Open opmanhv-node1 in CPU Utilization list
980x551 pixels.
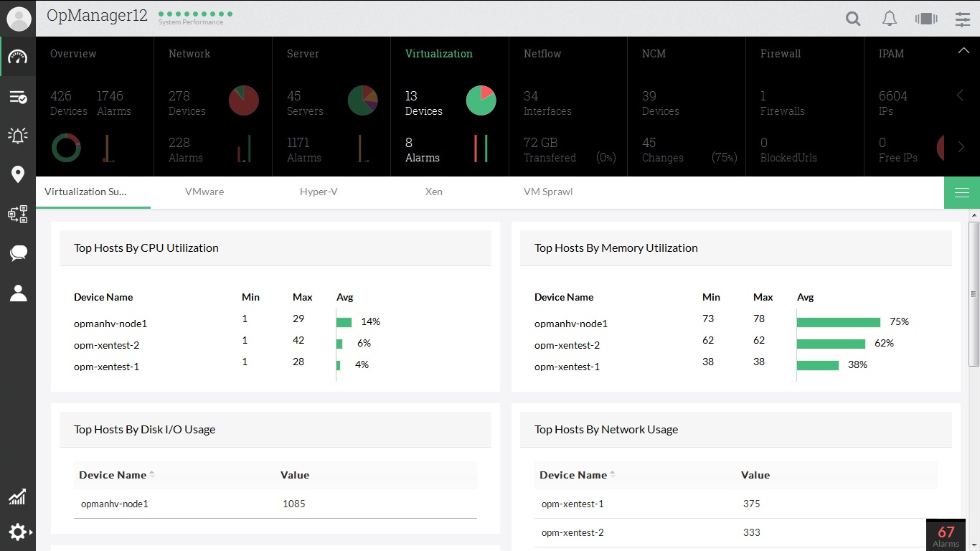pos(110,324)
